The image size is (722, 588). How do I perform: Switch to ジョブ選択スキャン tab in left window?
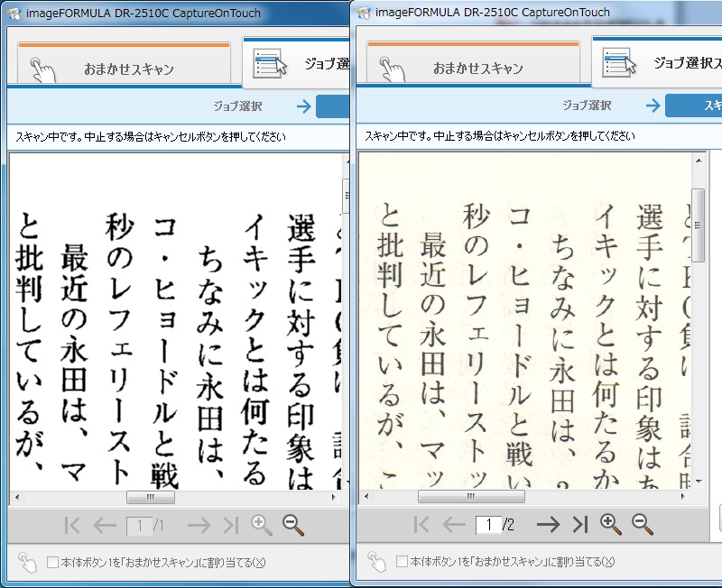pyautogui.click(x=298, y=63)
